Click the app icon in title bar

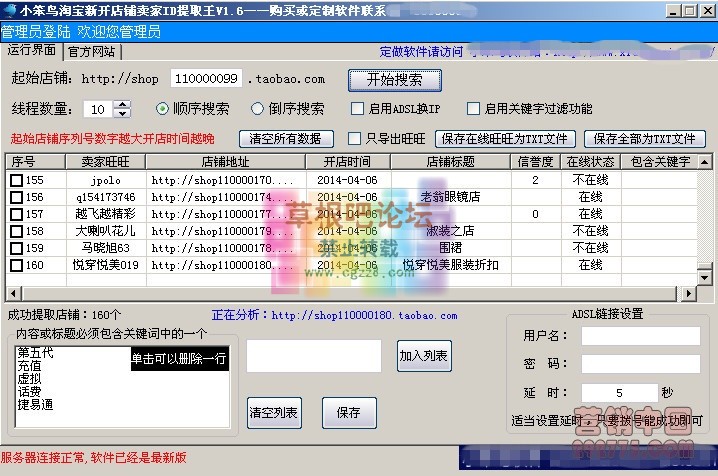coord(9,10)
